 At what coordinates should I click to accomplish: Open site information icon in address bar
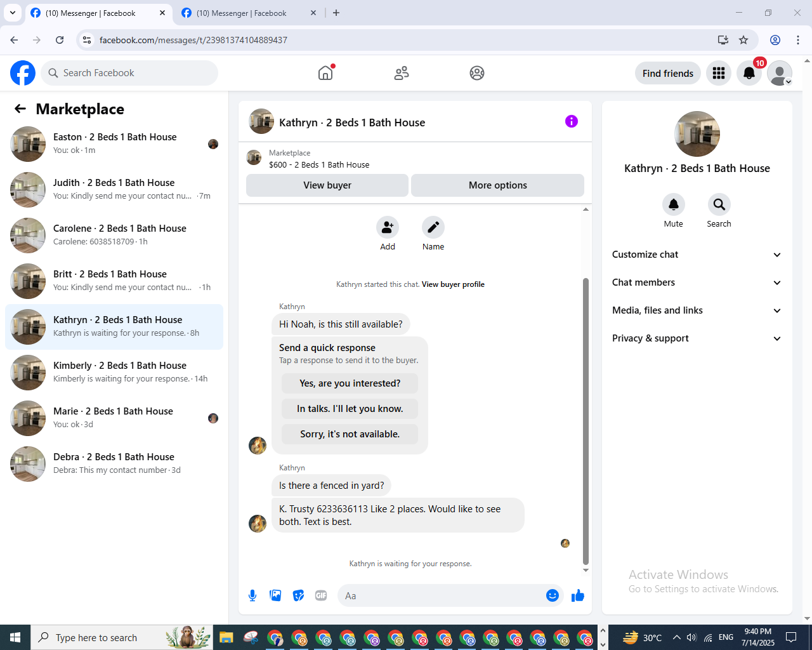(88, 40)
